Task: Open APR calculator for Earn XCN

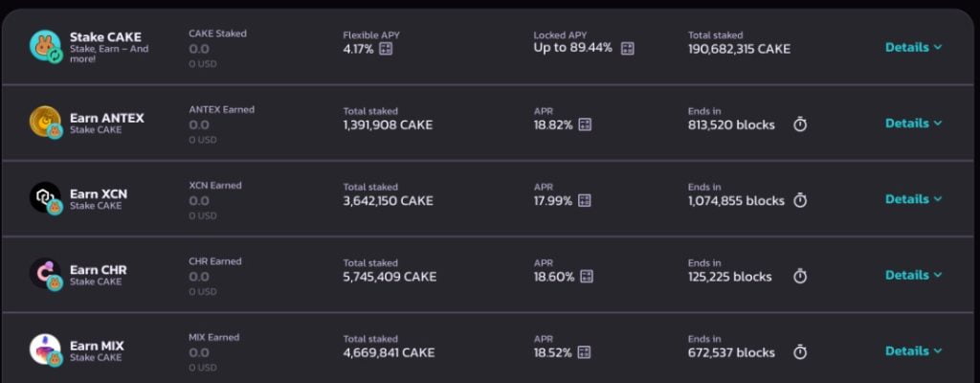Action: (585, 200)
